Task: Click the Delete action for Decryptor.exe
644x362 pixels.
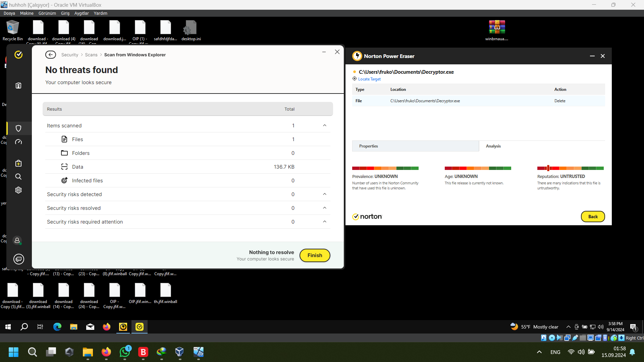Action: pyautogui.click(x=560, y=101)
